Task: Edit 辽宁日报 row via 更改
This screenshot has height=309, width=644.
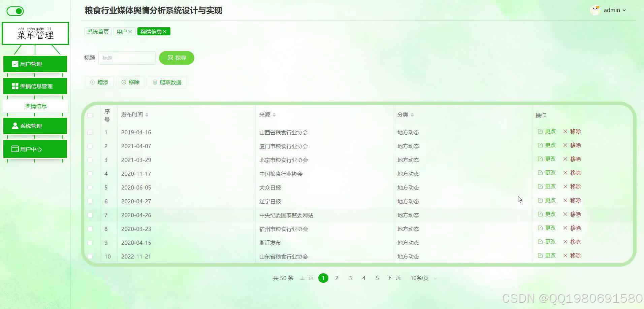Action: coord(547,200)
